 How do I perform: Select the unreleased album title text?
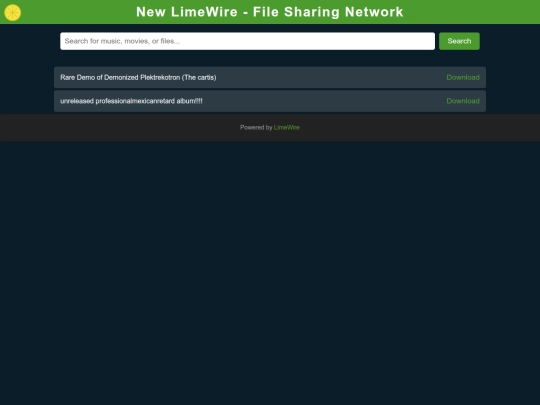pyautogui.click(x=131, y=101)
